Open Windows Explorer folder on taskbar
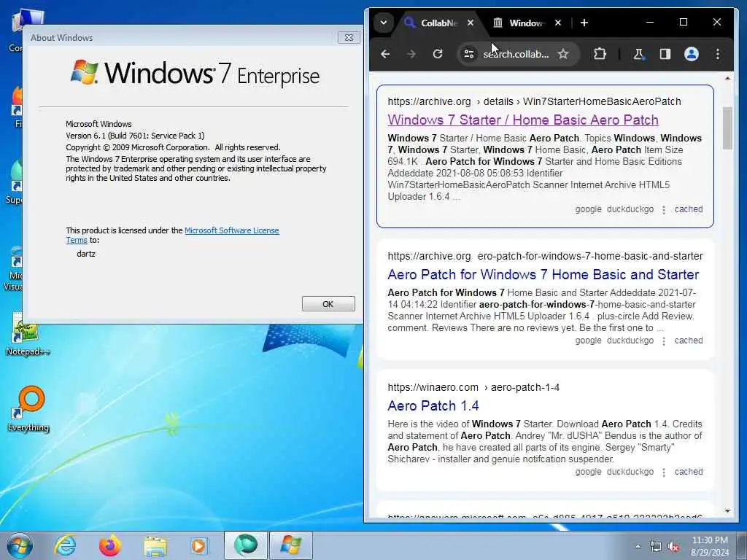The width and height of the screenshot is (747, 560). 155,545
